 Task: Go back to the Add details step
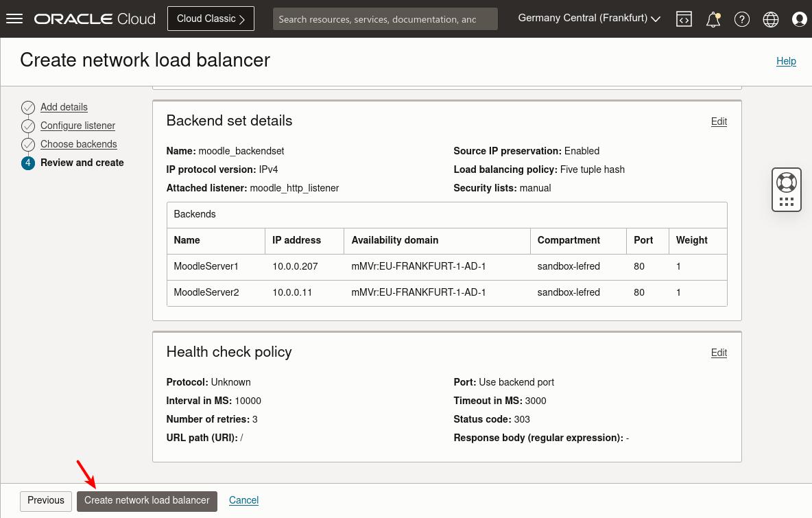click(64, 107)
